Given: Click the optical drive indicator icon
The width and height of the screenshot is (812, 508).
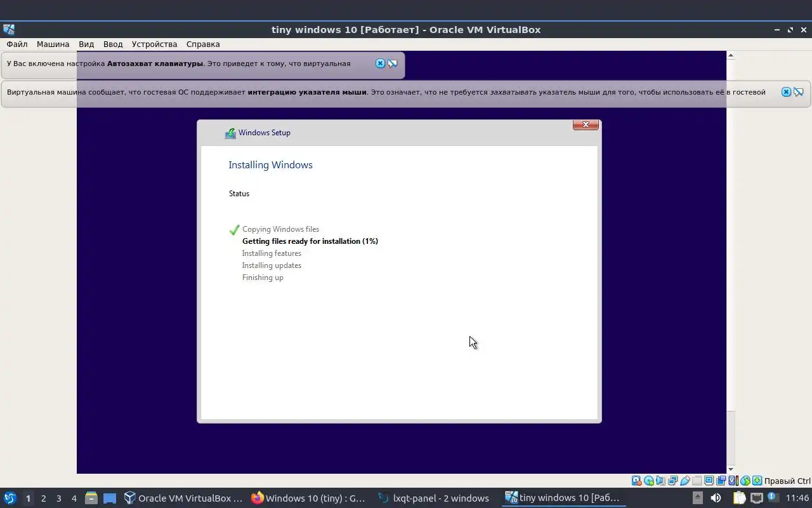Looking at the screenshot, I should coord(649,481).
